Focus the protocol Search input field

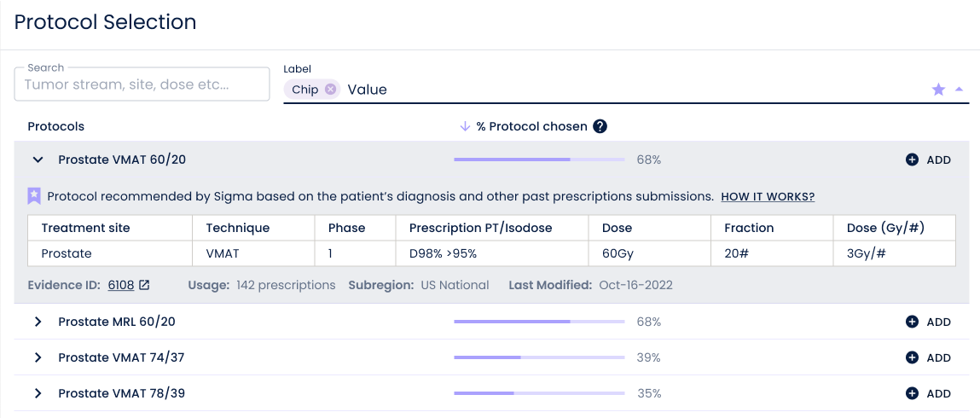pos(142,84)
